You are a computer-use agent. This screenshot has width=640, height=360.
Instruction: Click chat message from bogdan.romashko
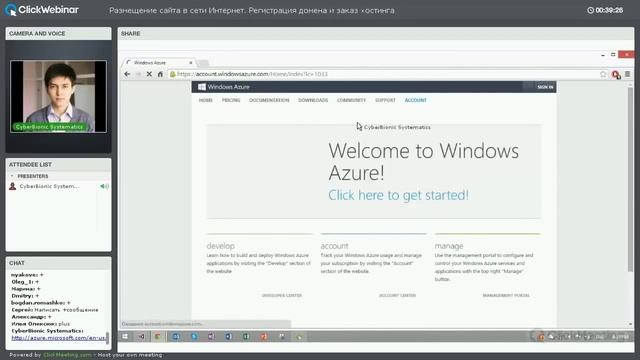[41, 303]
